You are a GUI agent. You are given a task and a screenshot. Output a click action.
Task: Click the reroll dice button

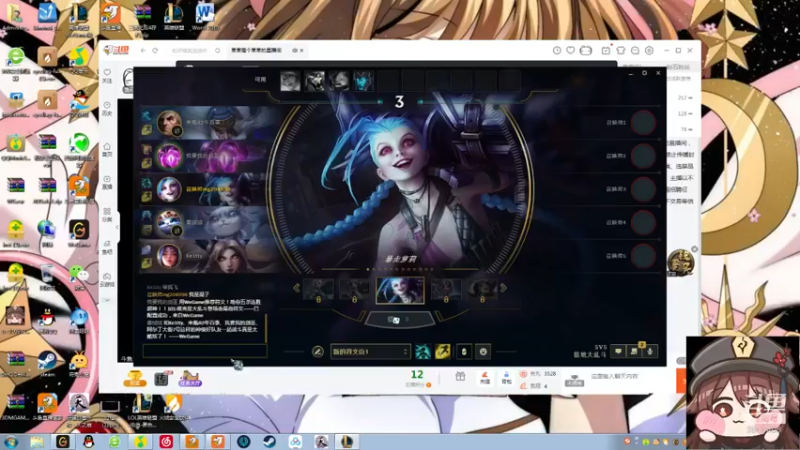(399, 320)
